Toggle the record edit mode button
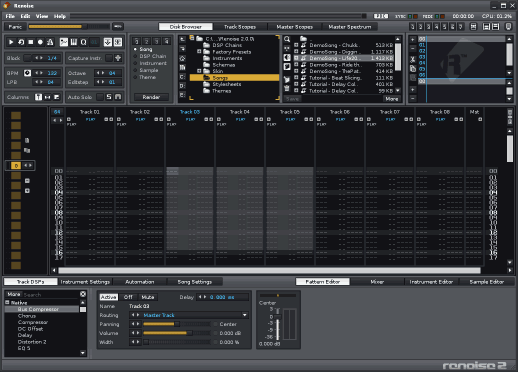518x372 pixels. tap(40, 42)
